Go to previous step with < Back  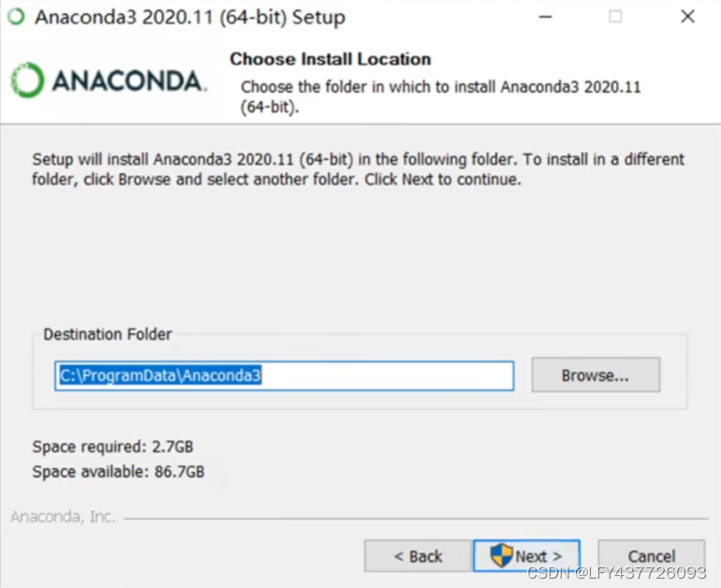[418, 556]
